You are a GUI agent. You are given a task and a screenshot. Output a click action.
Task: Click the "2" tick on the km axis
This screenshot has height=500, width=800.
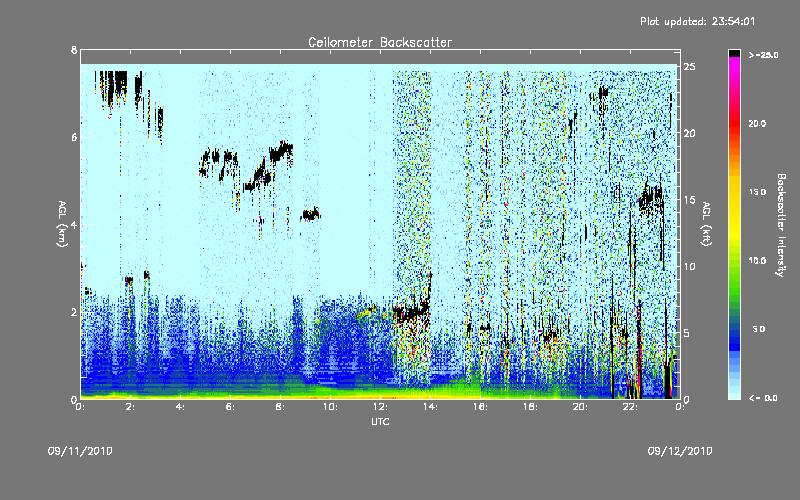(74, 312)
